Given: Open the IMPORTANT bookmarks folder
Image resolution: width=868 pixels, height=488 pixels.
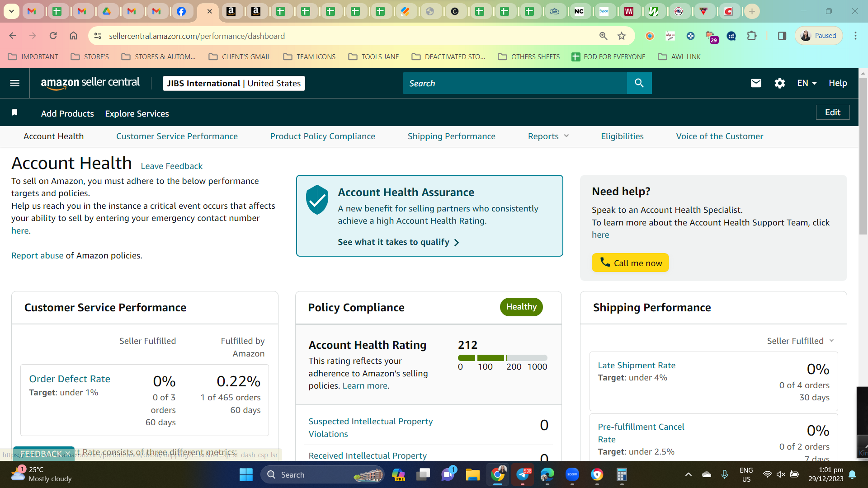Looking at the screenshot, I should (x=33, y=57).
